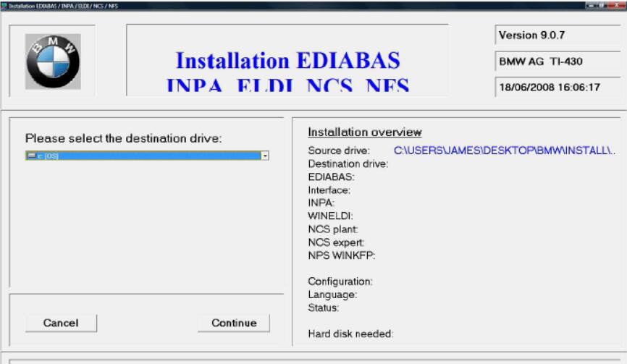Click the Installation overview heading
Screen dimensions: 627x364
click(365, 132)
